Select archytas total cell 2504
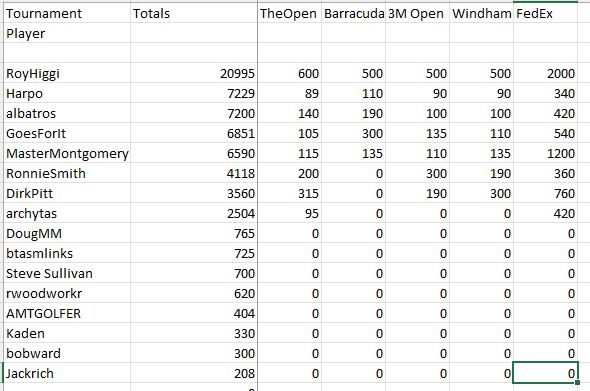 point(194,213)
